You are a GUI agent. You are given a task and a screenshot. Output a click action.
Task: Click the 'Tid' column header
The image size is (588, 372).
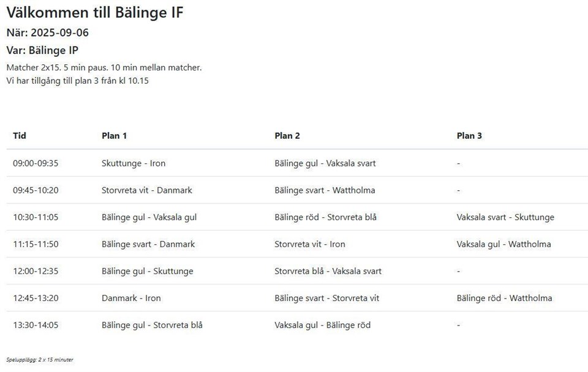coord(20,136)
